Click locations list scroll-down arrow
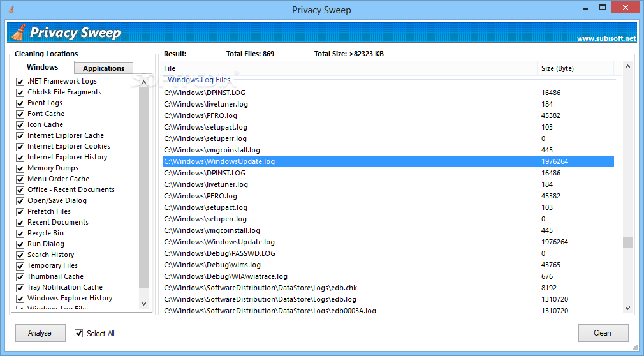Screen dimensions: 644x356 (x=143, y=304)
